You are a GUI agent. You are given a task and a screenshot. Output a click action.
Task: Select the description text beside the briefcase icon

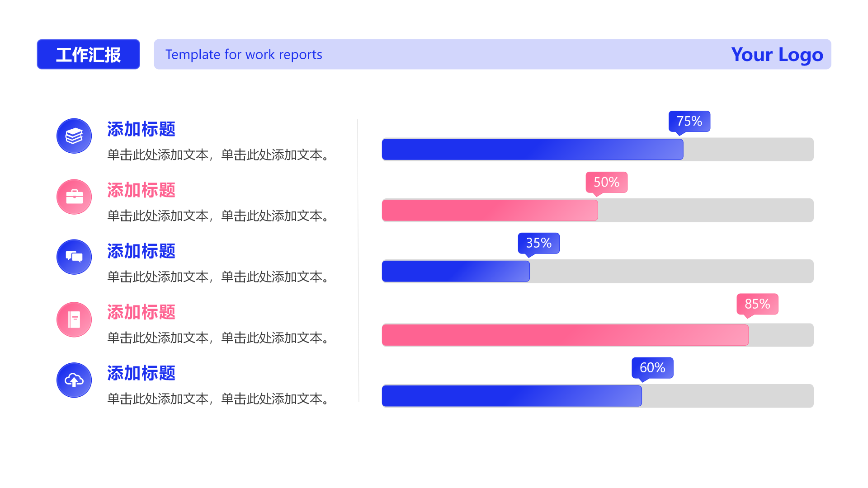tap(219, 216)
